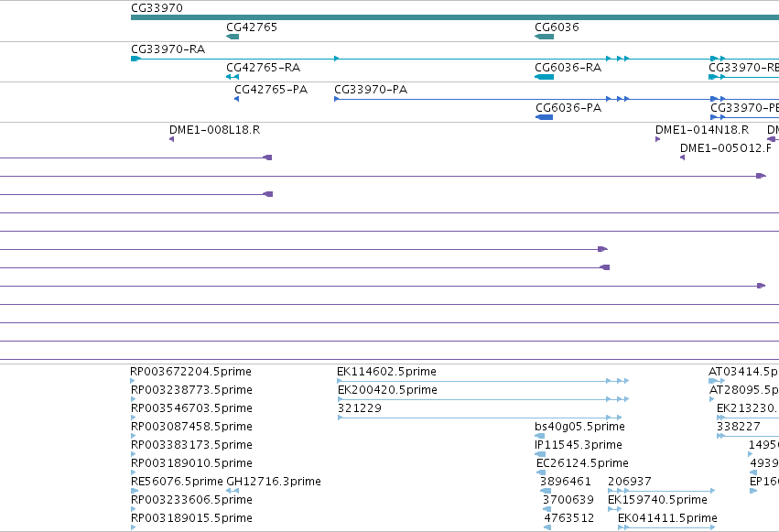Click the 321229 feature label
The height and width of the screenshot is (532, 779).
click(x=360, y=408)
